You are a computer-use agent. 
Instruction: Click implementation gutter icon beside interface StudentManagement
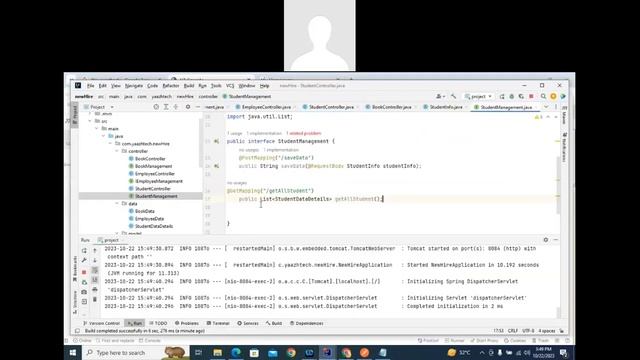tap(216, 141)
